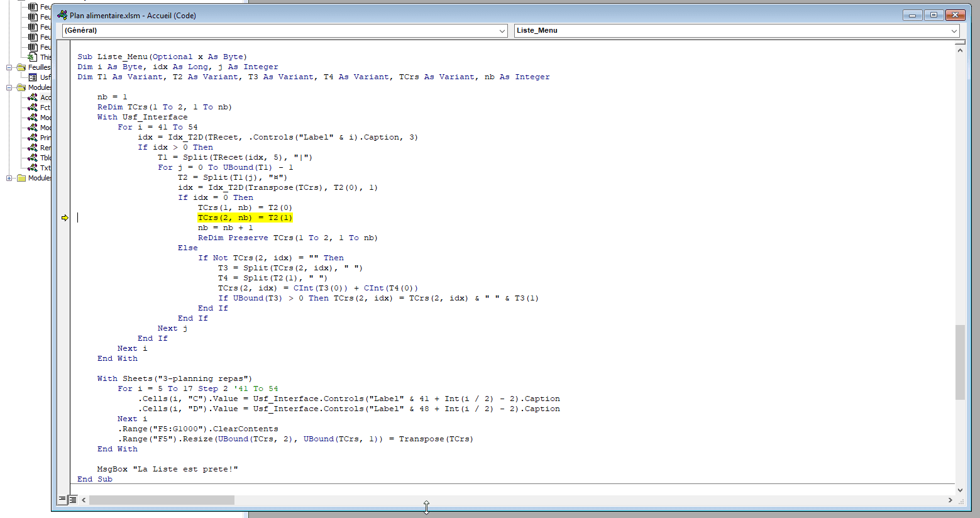Place cursor on highlighted TCrs(2, nb) line

(x=245, y=218)
